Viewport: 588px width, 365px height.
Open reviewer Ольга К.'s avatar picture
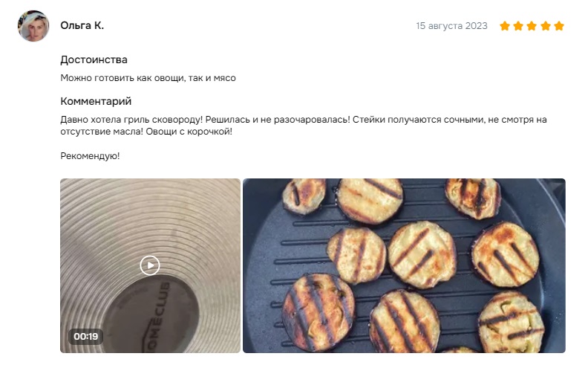[33, 26]
